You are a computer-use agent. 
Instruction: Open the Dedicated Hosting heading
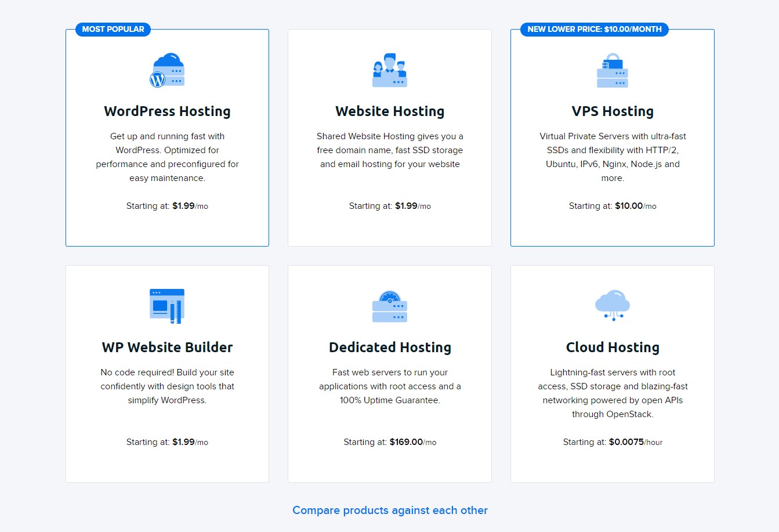click(390, 348)
